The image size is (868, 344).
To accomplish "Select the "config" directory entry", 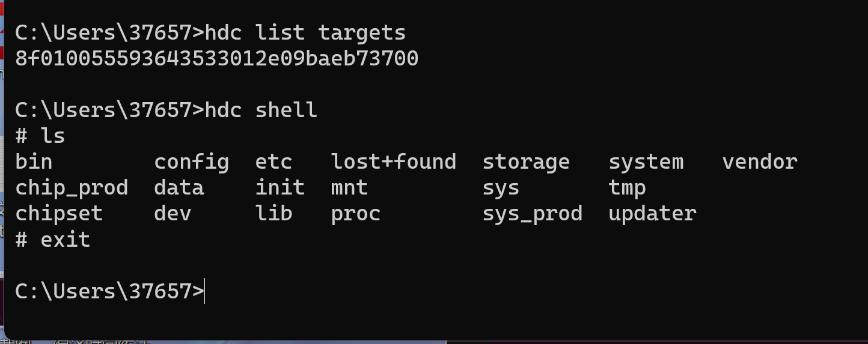I will [x=191, y=162].
